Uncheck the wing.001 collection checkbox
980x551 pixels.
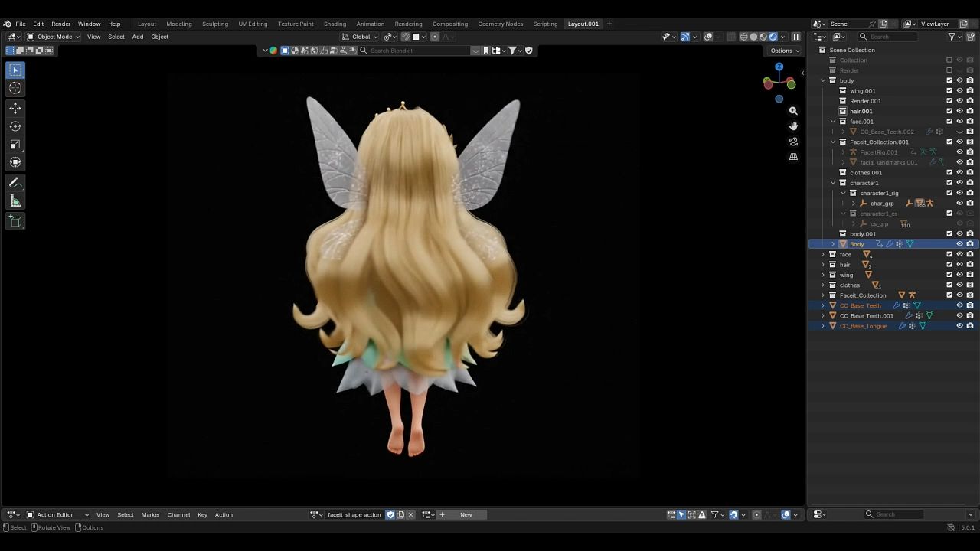pyautogui.click(x=949, y=91)
